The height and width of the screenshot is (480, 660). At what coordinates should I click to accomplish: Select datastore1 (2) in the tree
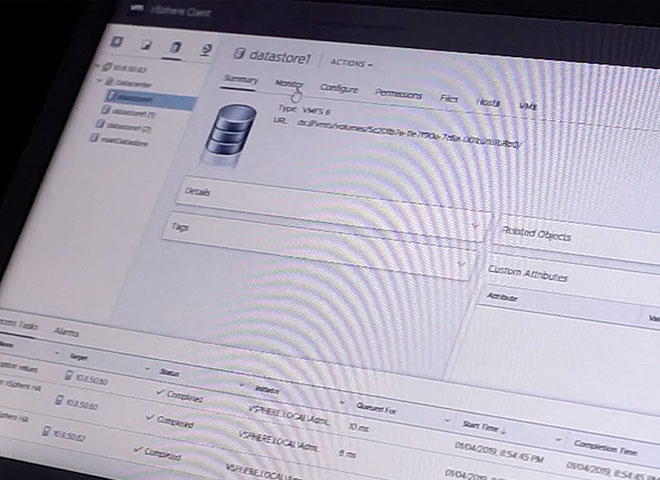coord(128,127)
